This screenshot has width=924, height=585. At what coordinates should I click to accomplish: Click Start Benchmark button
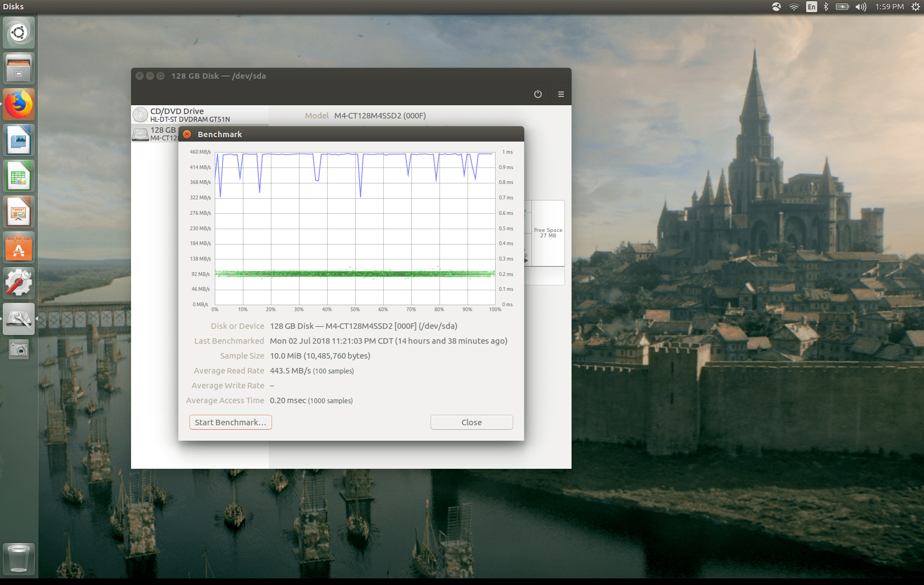(231, 422)
